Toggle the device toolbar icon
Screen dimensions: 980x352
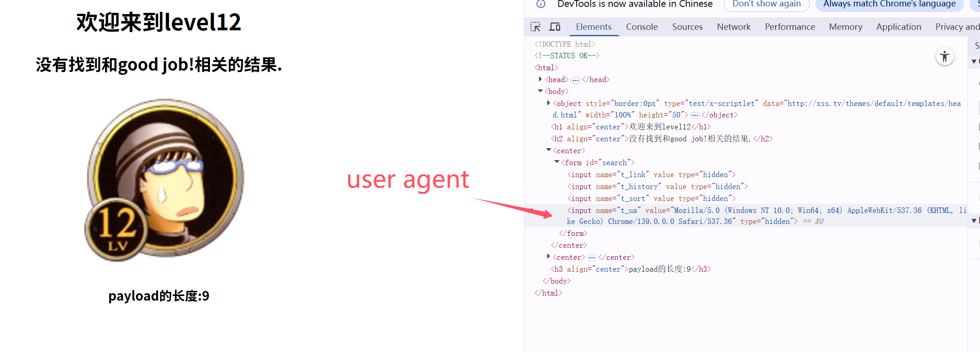point(555,27)
